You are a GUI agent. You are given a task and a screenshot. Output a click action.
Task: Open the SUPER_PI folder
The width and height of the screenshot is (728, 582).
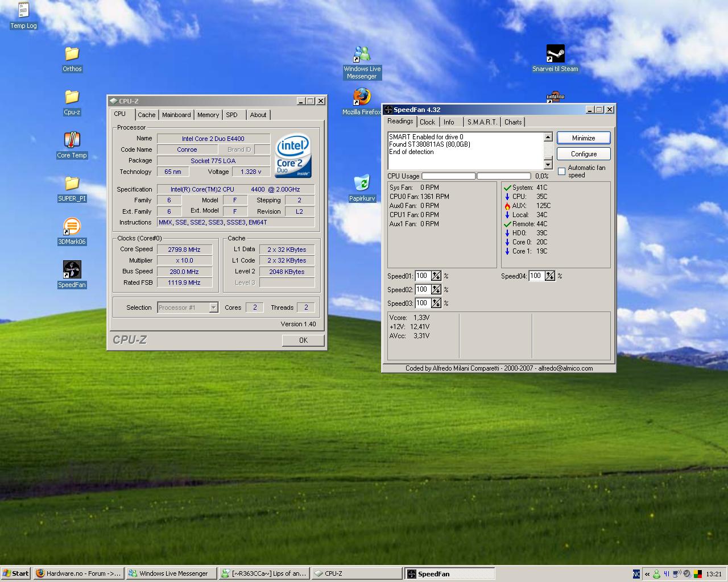(72, 189)
